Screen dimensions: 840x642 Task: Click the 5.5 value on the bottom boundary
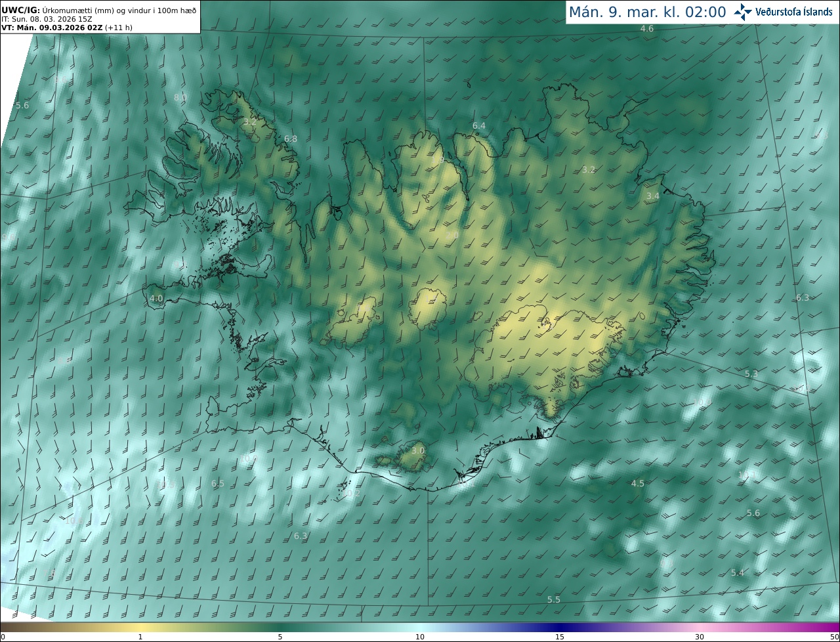(x=554, y=600)
